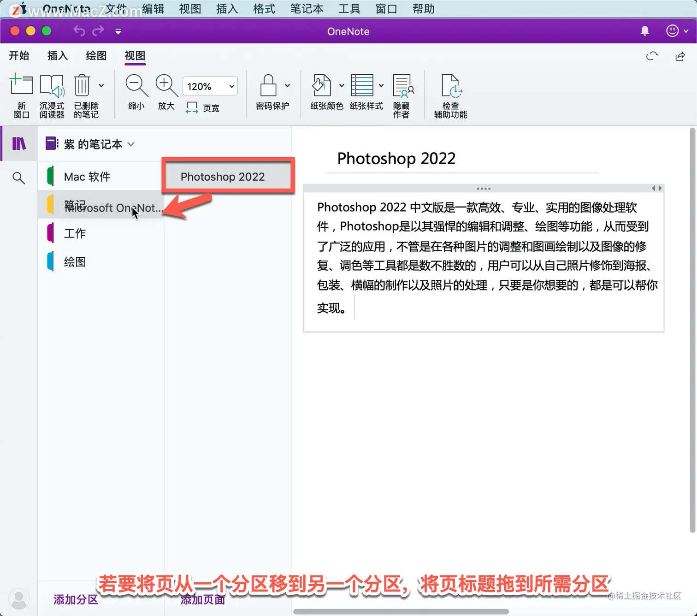Open the user account avatar

(19, 599)
